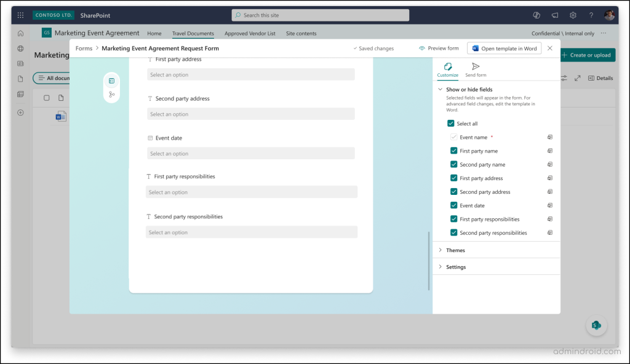
Task: Click the field edit icon beside Event name
Action: click(x=549, y=136)
